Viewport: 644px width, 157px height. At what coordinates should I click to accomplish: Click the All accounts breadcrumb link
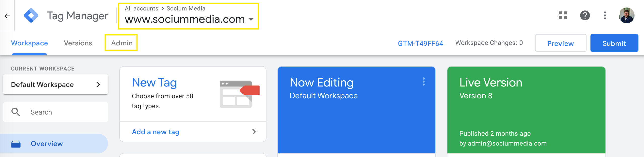pyautogui.click(x=141, y=8)
